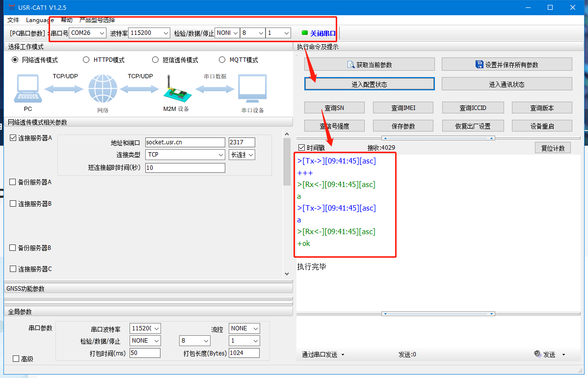The height and width of the screenshot is (378, 588).
Task: Enable the 备份服务器A checkbox
Action: (x=13, y=182)
